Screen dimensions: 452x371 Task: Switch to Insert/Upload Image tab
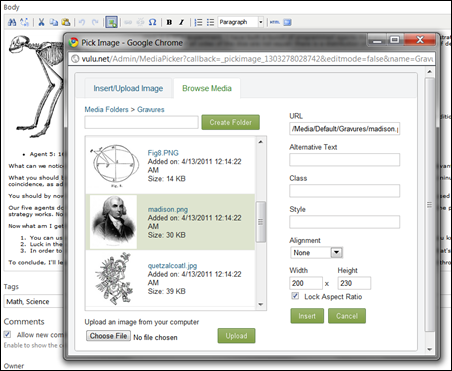click(x=128, y=88)
